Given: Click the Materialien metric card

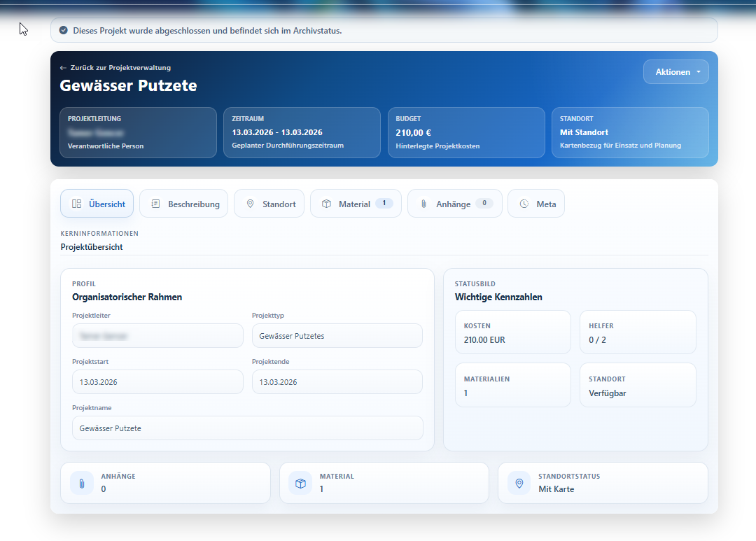Looking at the screenshot, I should coord(513,385).
